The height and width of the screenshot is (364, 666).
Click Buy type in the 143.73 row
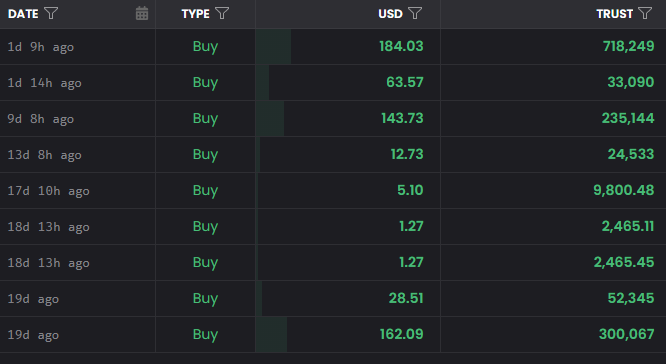click(205, 118)
